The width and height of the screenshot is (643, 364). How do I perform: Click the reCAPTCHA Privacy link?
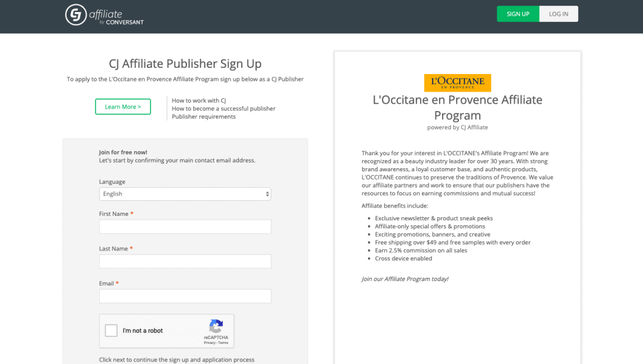point(210,343)
